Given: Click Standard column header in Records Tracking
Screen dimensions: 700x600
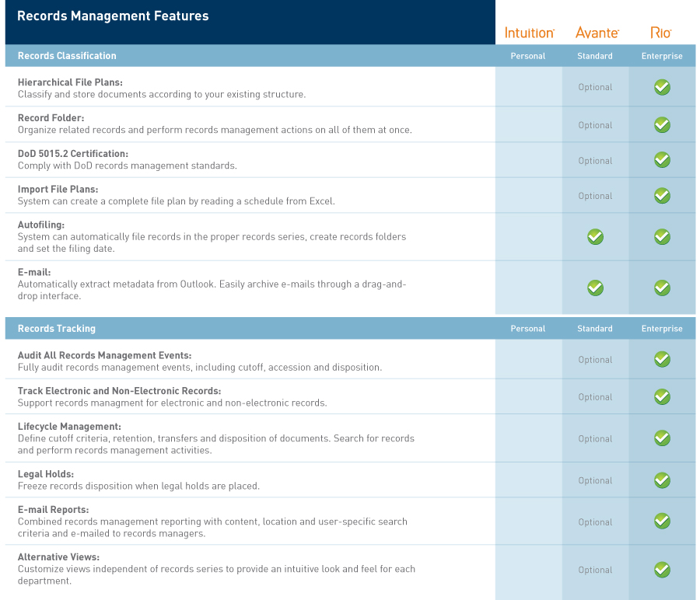Looking at the screenshot, I should (595, 329).
